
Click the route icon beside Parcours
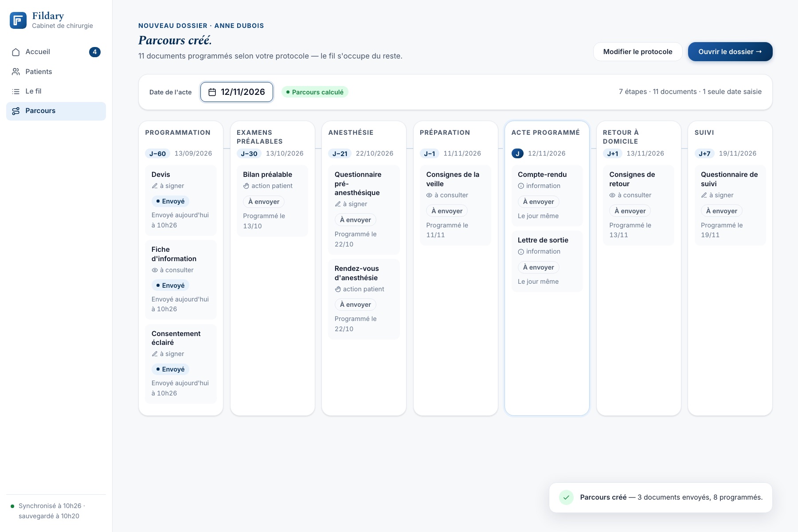pyautogui.click(x=16, y=111)
